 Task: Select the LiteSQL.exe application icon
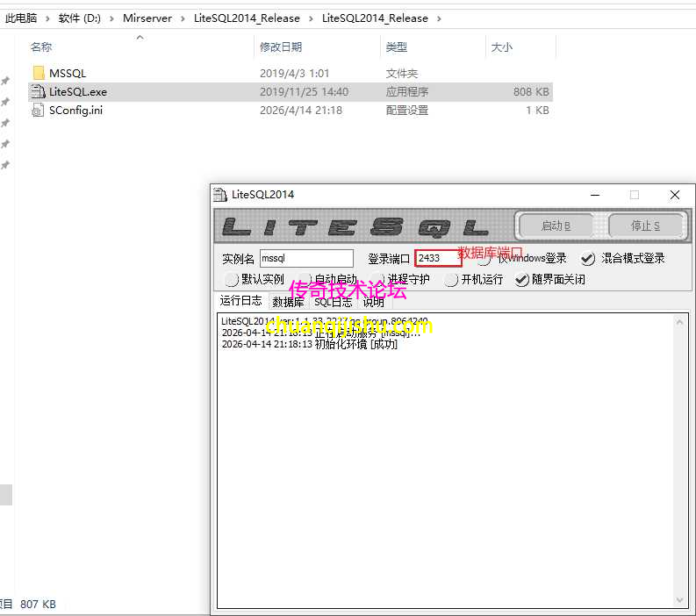point(38,91)
